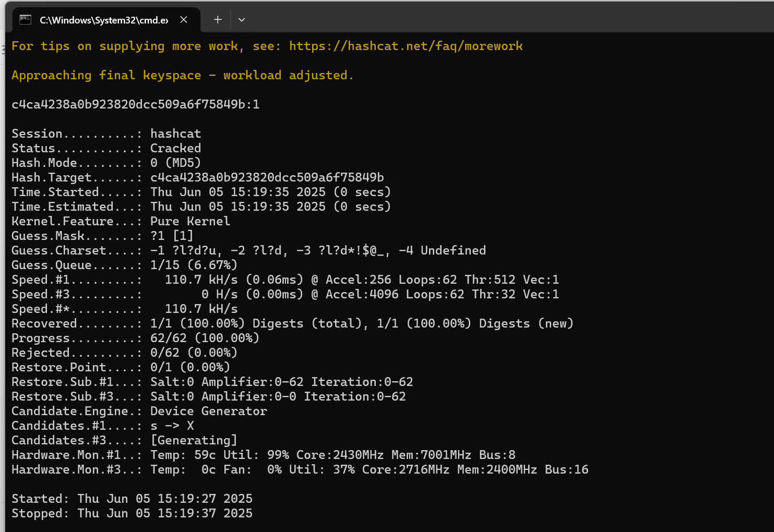Click the workload adjusted warning message
This screenshot has width=774, height=532.
182,75
